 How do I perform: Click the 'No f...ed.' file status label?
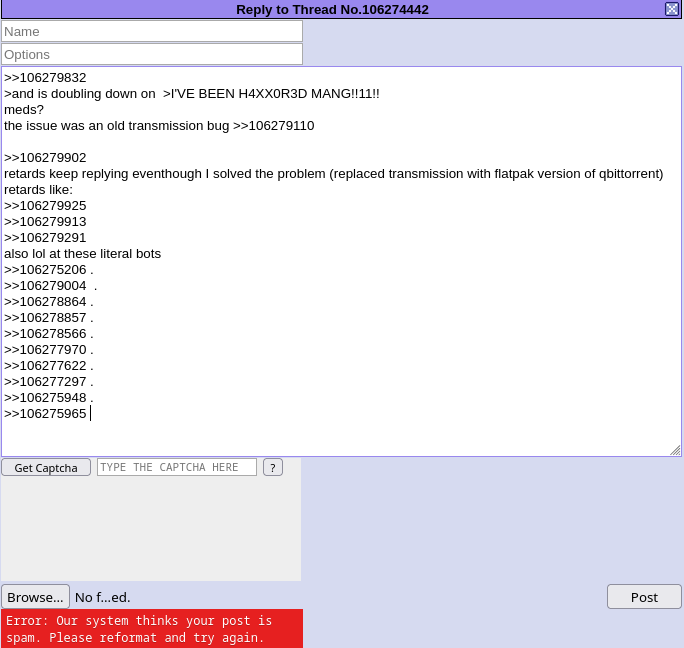[x=103, y=597]
